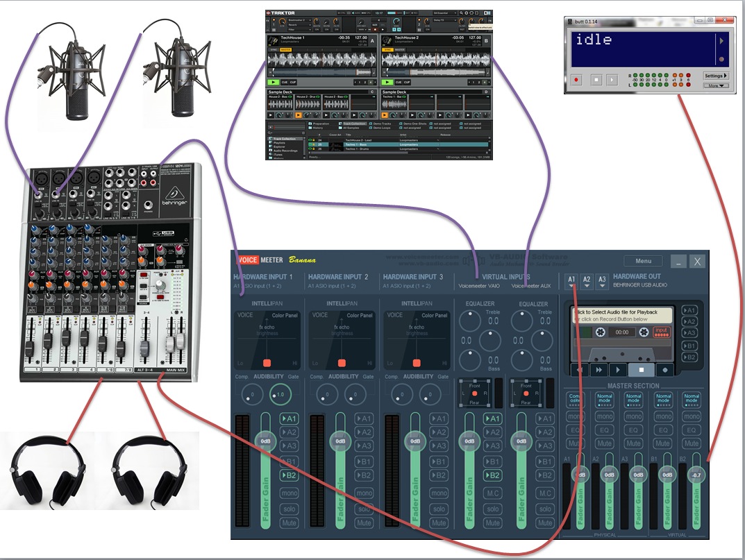Screen dimensions: 745x560
Task: Enable A1 routing on Hardware Input 2
Action: pos(364,419)
